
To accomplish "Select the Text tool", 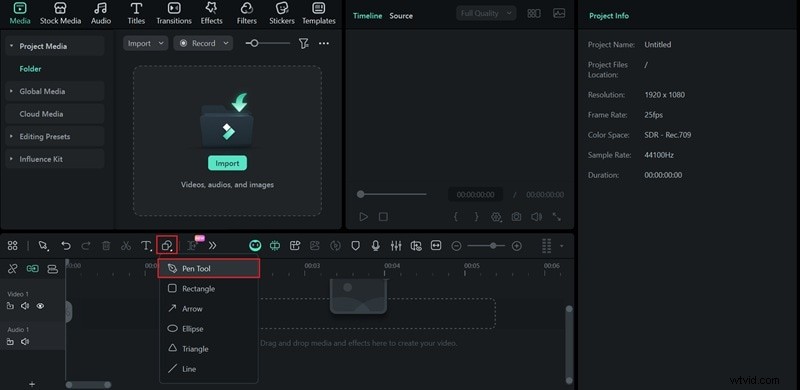I will coord(146,246).
